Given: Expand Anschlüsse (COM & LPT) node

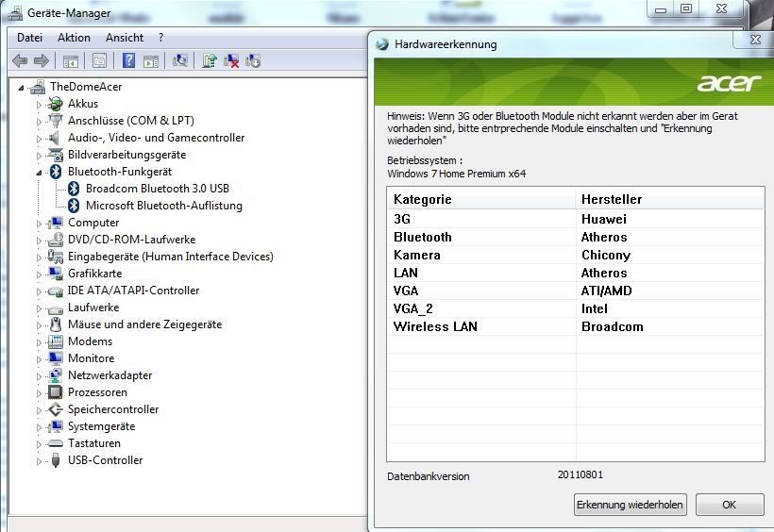Looking at the screenshot, I should coord(39,122).
